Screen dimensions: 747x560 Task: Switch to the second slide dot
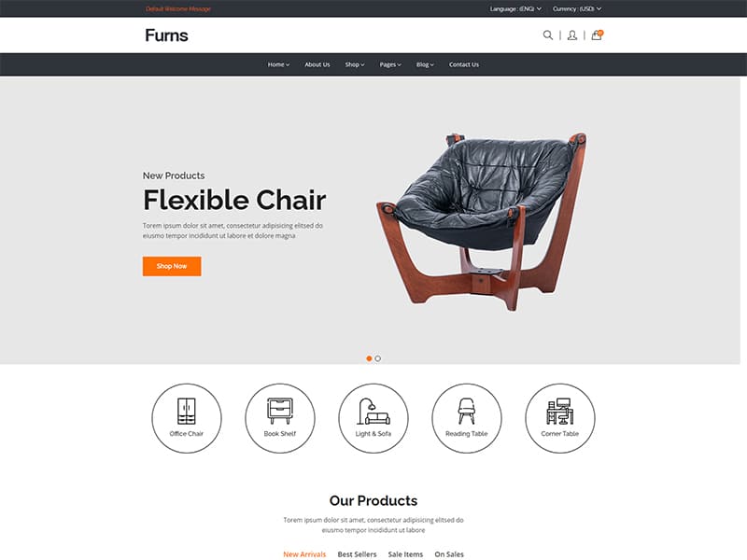[x=378, y=358]
